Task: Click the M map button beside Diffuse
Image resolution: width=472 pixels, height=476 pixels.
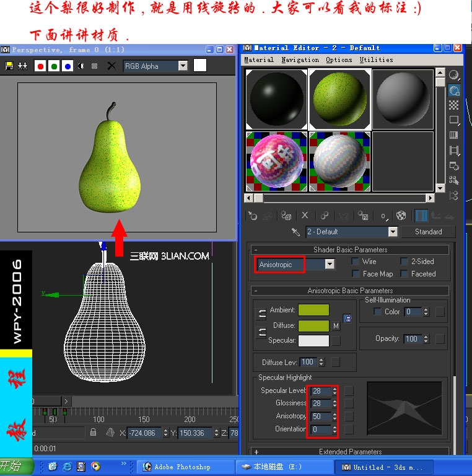Action: [x=336, y=326]
